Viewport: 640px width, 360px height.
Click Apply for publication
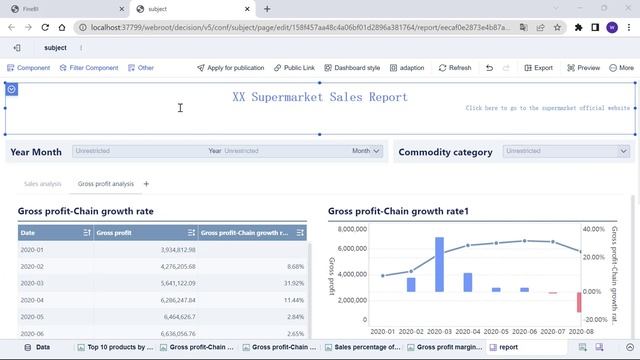click(231, 68)
